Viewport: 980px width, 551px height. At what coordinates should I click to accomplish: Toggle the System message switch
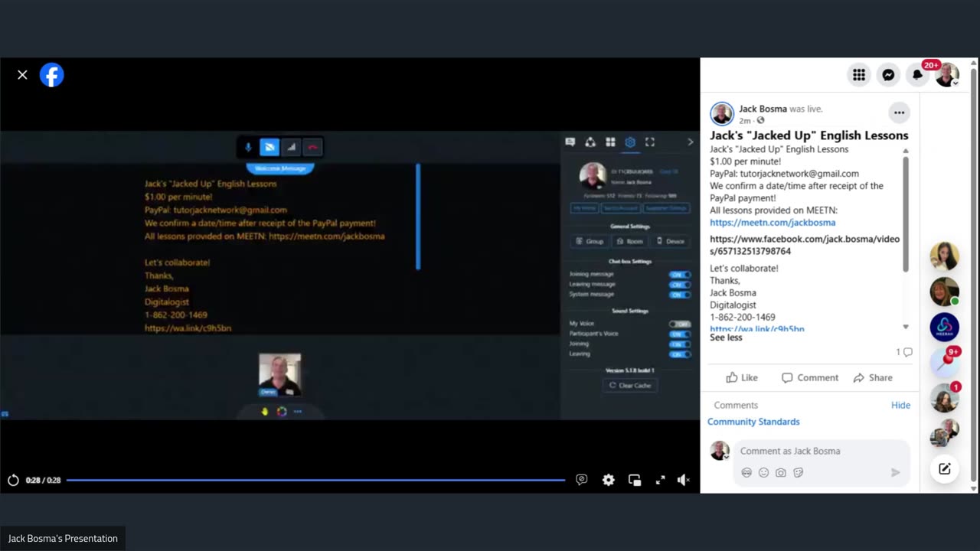click(679, 295)
